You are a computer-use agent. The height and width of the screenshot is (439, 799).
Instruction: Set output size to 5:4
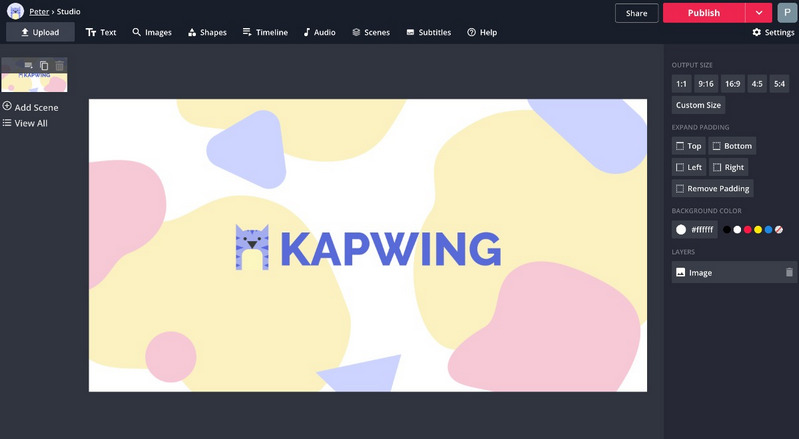pyautogui.click(x=780, y=84)
